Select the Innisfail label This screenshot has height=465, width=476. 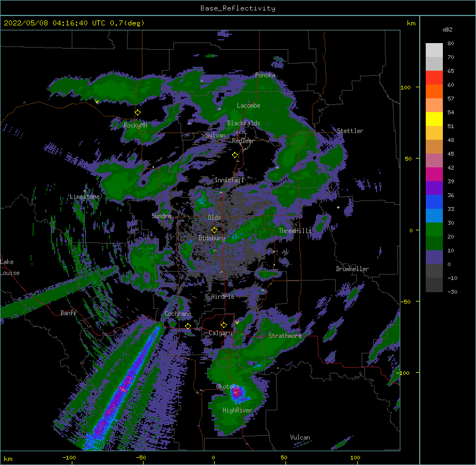(x=229, y=180)
